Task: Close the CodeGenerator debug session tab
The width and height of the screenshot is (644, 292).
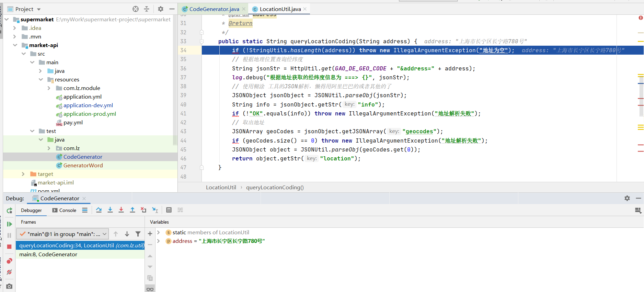Action: click(x=84, y=198)
